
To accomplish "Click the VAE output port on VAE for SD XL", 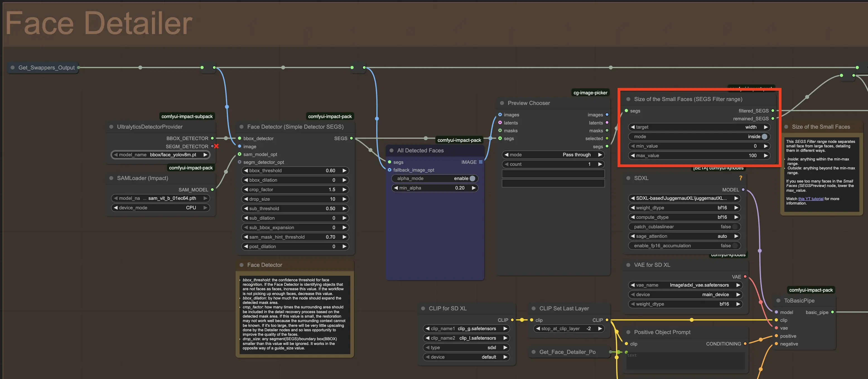I will (x=745, y=277).
